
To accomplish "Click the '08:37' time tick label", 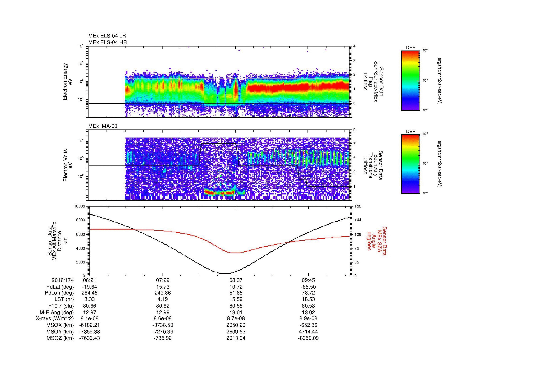I will coord(236,280).
